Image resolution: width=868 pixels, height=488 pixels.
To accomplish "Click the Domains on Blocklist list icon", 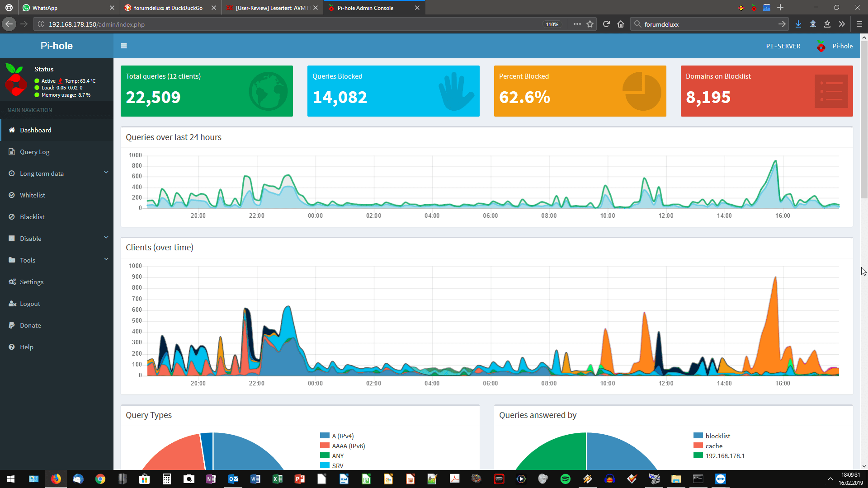I will pos(831,91).
